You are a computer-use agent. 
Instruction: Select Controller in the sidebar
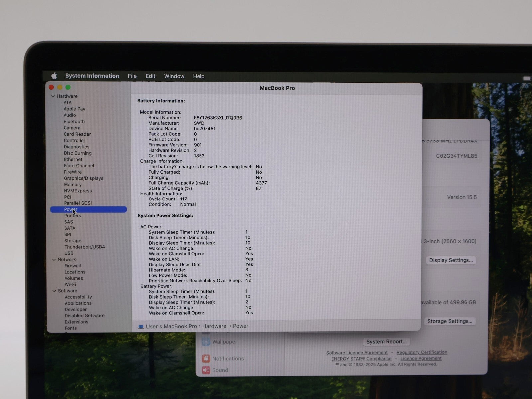click(x=74, y=140)
